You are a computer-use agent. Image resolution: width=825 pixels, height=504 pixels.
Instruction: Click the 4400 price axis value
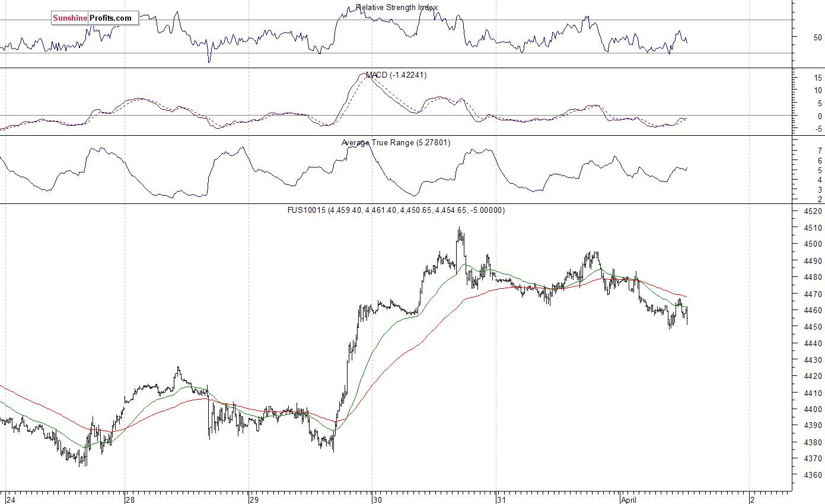tap(812, 410)
